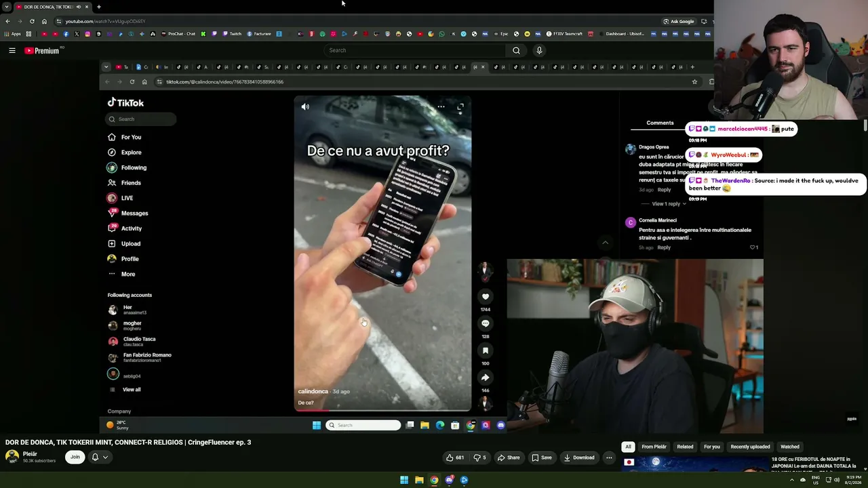
Task: Open Windows Start menu on taskbar
Action: click(404, 480)
